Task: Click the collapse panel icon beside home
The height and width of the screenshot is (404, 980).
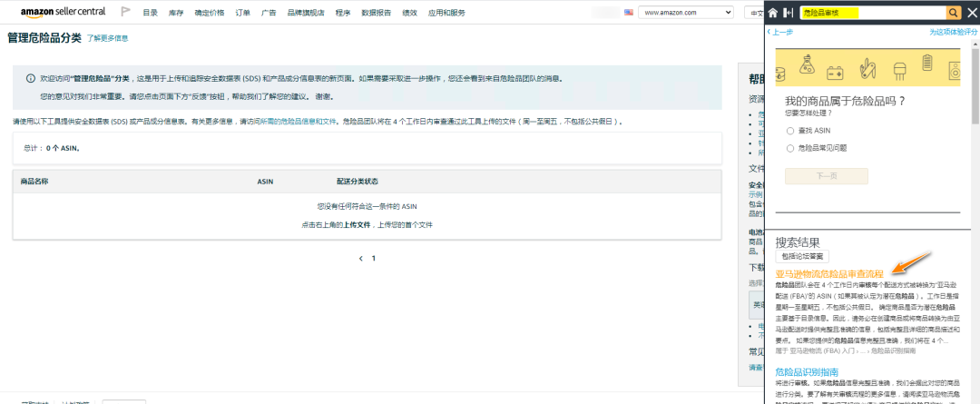Action: (x=789, y=13)
